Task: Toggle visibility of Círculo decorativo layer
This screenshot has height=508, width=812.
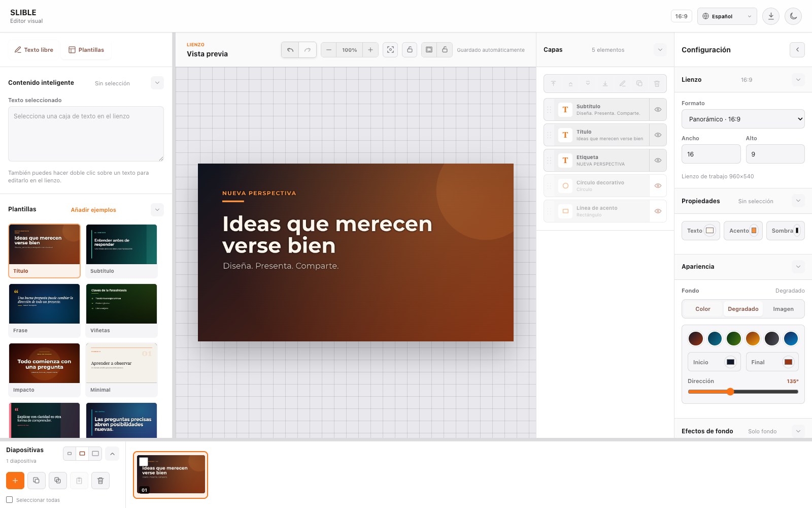Action: (x=658, y=186)
